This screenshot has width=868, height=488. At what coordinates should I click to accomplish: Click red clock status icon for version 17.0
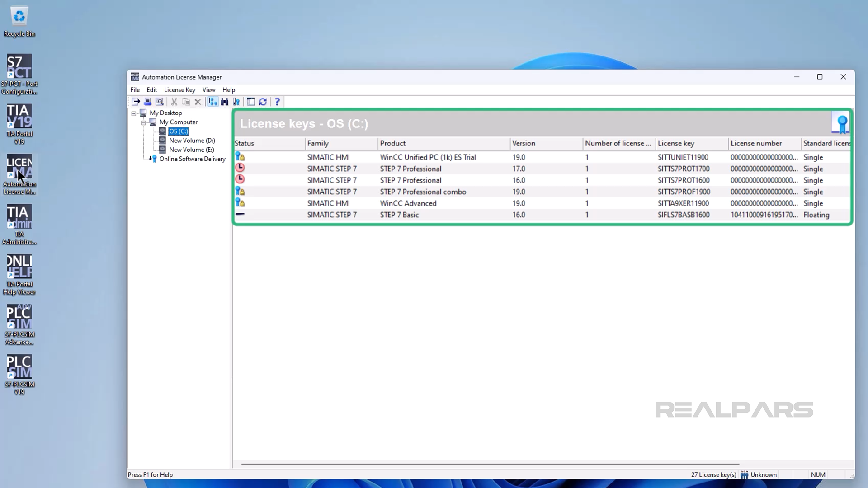click(240, 168)
